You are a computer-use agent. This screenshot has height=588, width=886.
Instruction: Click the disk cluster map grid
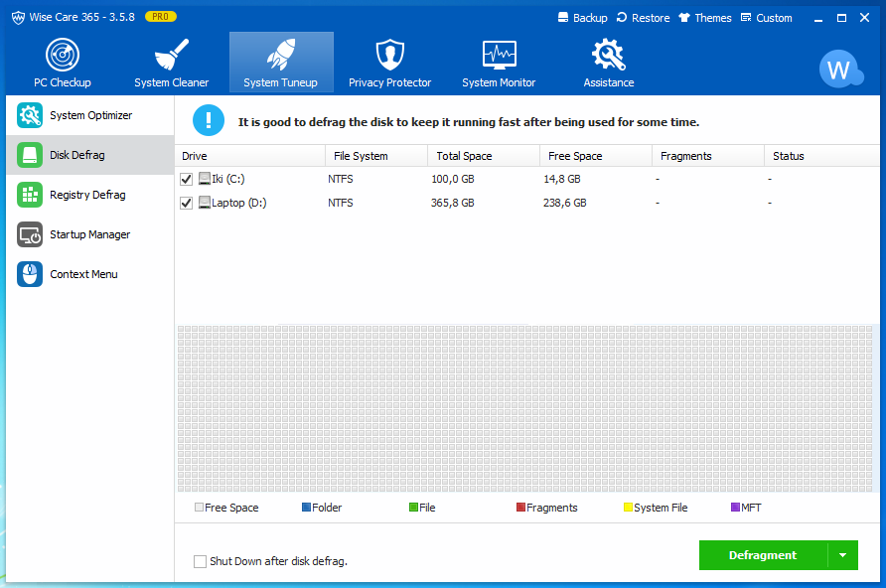point(525,408)
